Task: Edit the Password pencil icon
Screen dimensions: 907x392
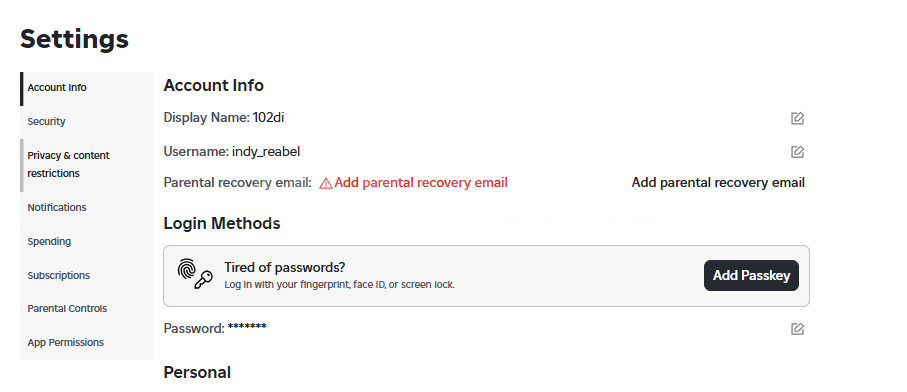Action: tap(797, 329)
